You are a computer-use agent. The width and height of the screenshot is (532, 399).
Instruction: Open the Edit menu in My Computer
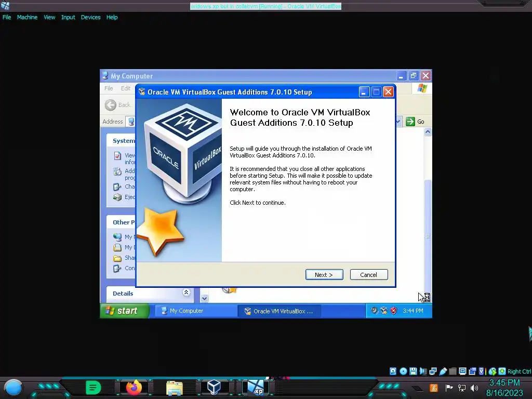click(126, 88)
